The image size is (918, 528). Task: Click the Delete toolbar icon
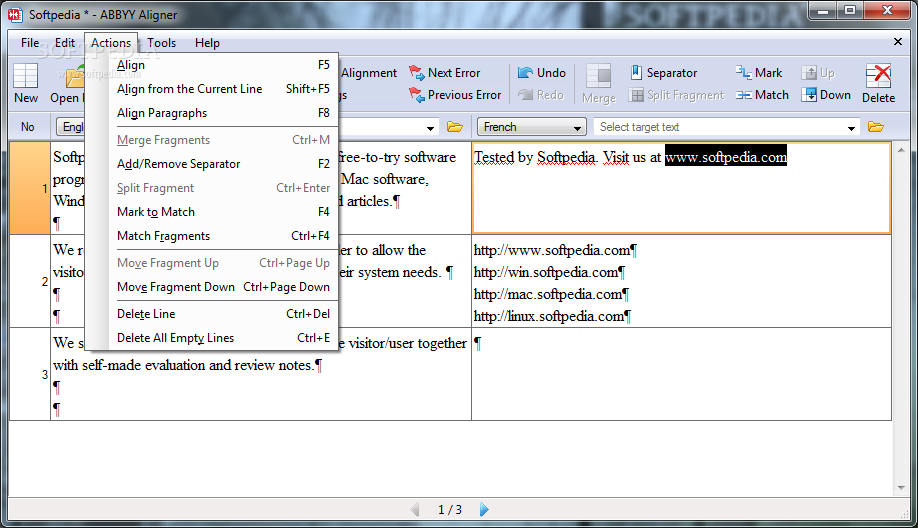878,76
